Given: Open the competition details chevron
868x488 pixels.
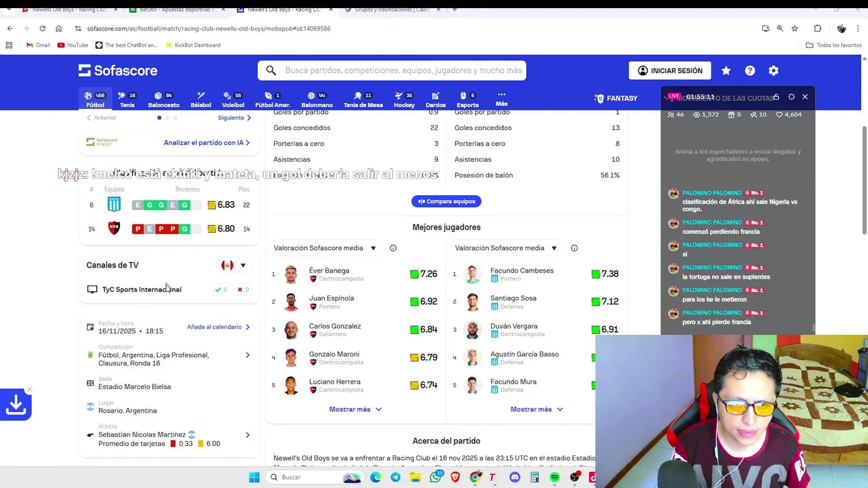Looking at the screenshot, I should pos(248,355).
